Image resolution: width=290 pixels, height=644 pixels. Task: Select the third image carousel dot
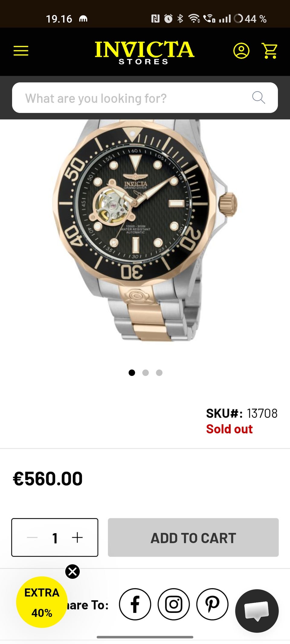coord(159,373)
